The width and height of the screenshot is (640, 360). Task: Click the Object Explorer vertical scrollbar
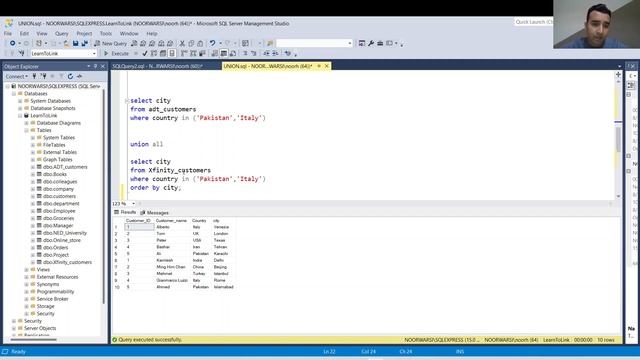click(x=104, y=196)
